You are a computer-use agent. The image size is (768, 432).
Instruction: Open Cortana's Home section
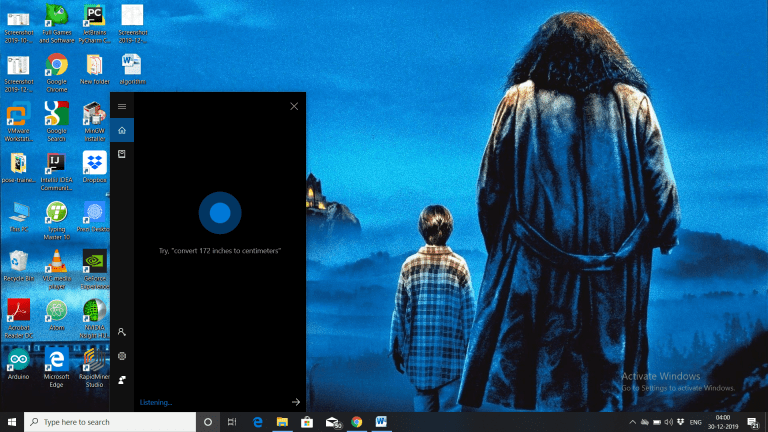pos(122,130)
